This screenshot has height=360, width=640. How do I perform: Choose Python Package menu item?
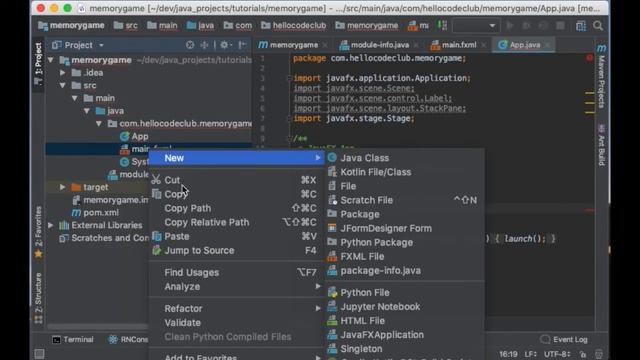(x=405, y=242)
